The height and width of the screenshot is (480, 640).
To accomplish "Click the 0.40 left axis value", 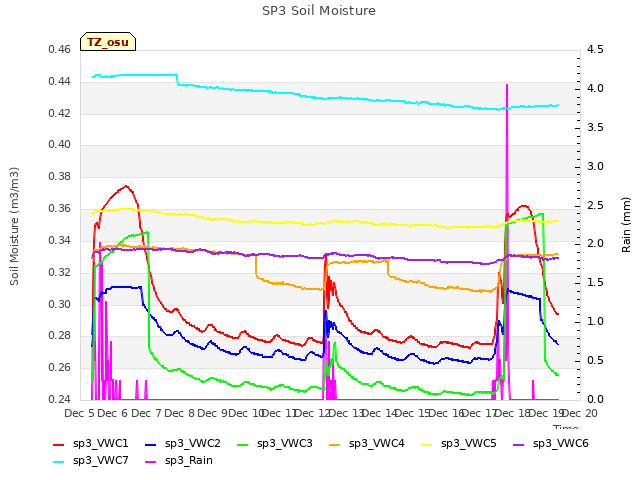I will 60,144.
